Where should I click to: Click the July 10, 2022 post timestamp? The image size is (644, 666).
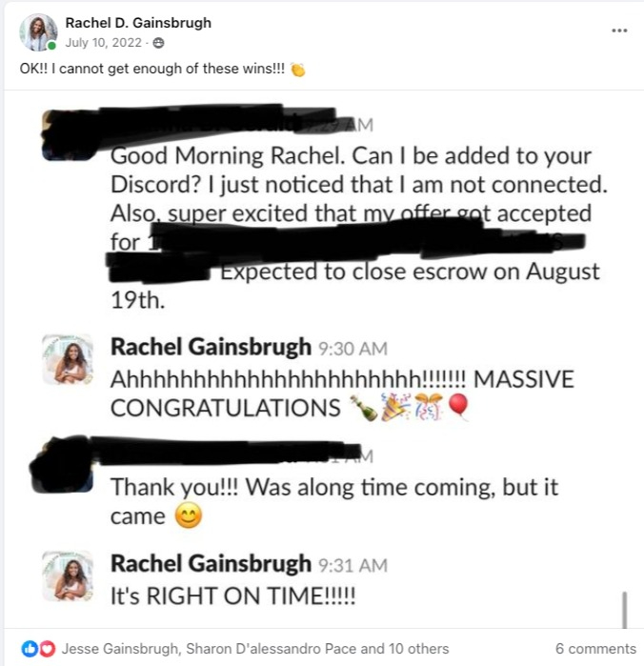[x=103, y=43]
